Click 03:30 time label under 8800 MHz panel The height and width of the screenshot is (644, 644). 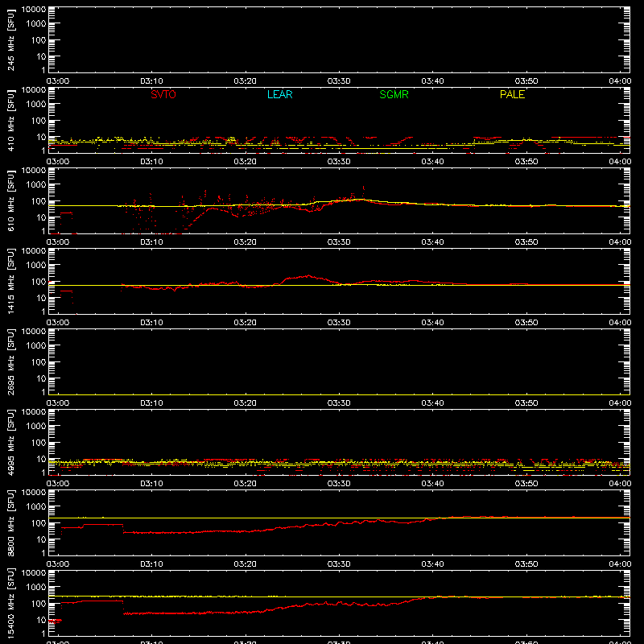(x=339, y=564)
